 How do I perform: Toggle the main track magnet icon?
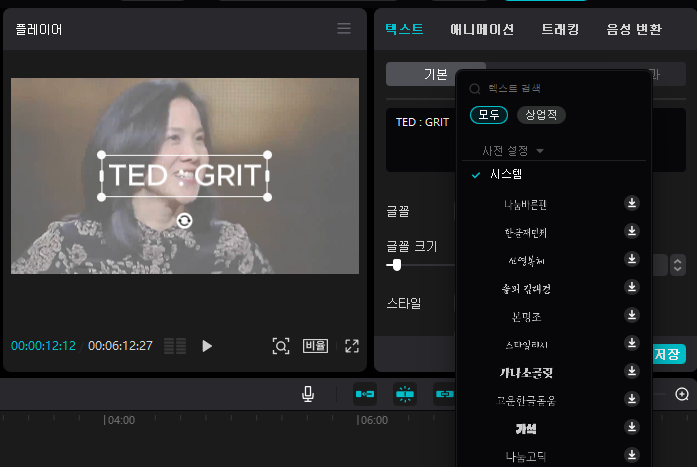[x=365, y=394]
